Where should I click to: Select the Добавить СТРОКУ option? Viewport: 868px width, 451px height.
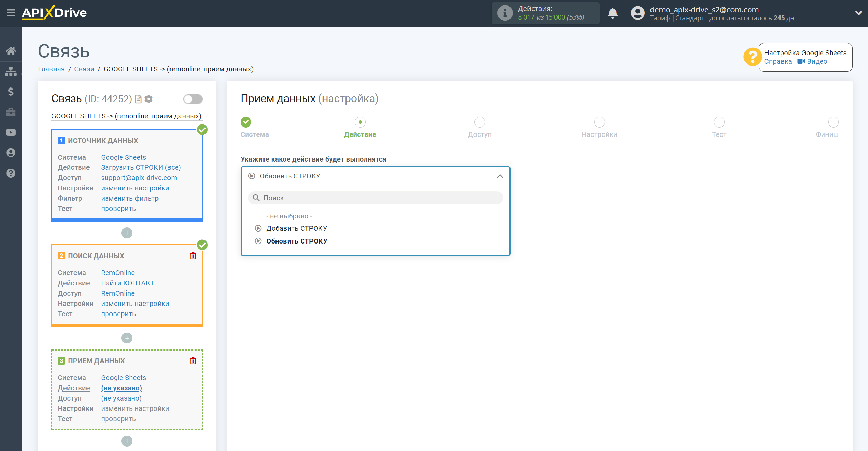[296, 228]
